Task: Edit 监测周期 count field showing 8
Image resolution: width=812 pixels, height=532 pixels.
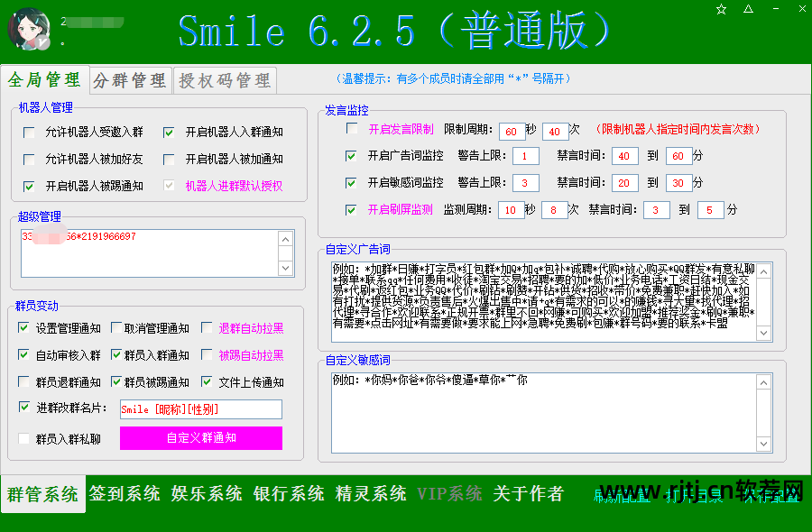Action: 554,209
